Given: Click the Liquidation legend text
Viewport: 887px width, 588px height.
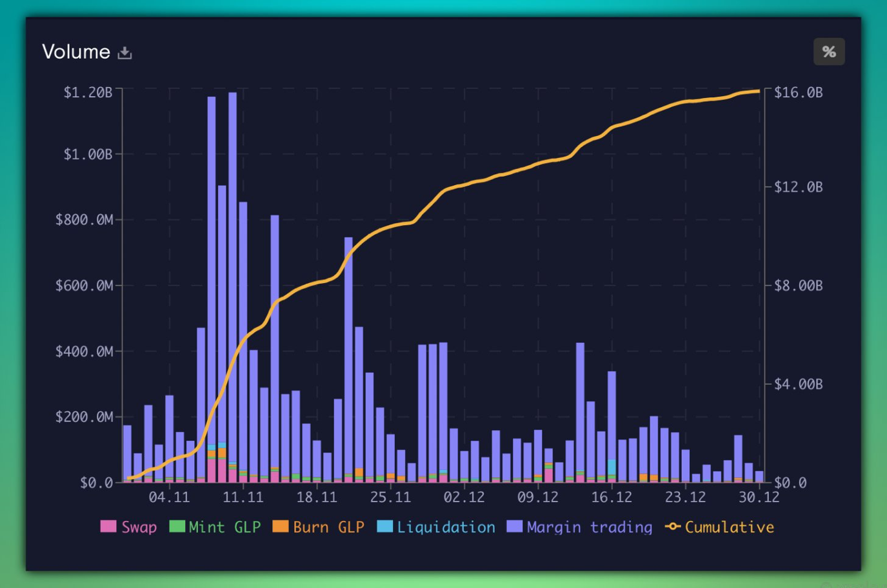Looking at the screenshot, I should (446, 527).
